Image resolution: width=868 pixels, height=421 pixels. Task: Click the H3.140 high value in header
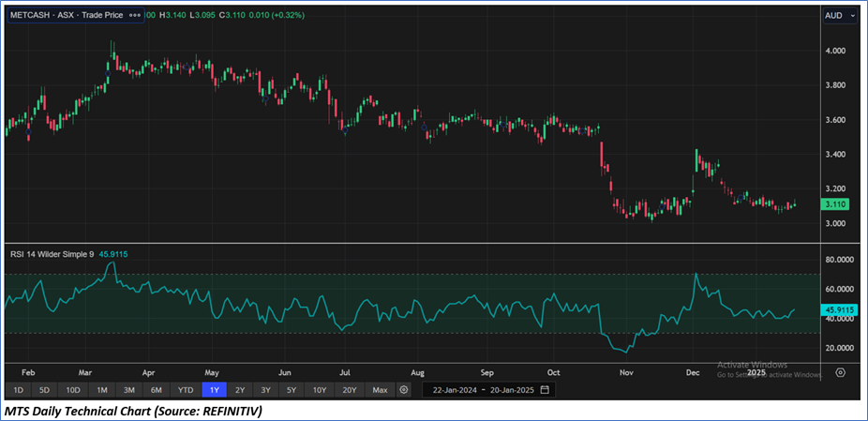tap(172, 16)
